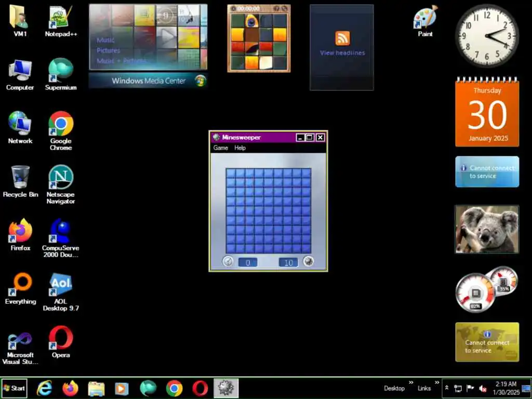Click the Minesweeper clock icon beside timer
Viewport: 532px width, 399px height.
point(228,261)
